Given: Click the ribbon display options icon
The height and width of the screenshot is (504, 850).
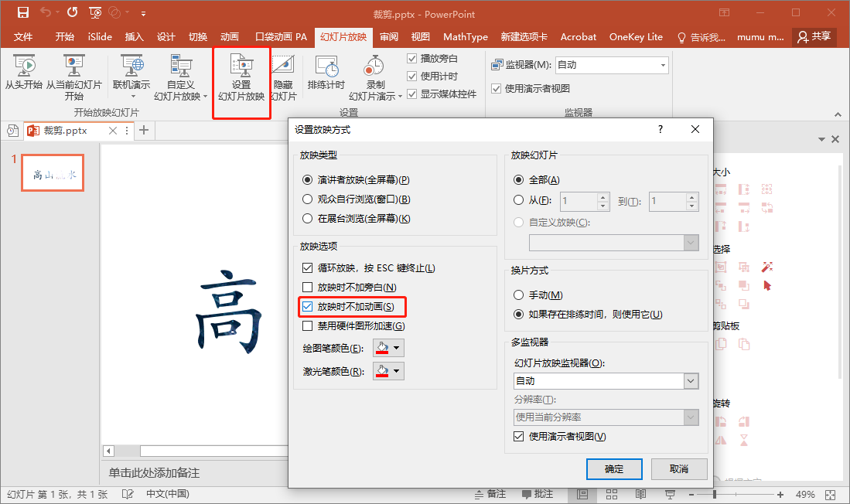Looking at the screenshot, I should tap(724, 12).
